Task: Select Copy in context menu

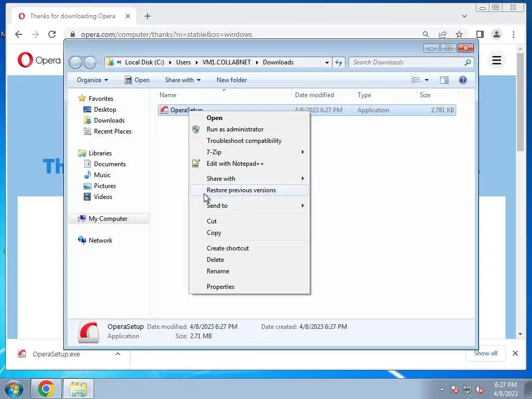Action: (x=249, y=233)
